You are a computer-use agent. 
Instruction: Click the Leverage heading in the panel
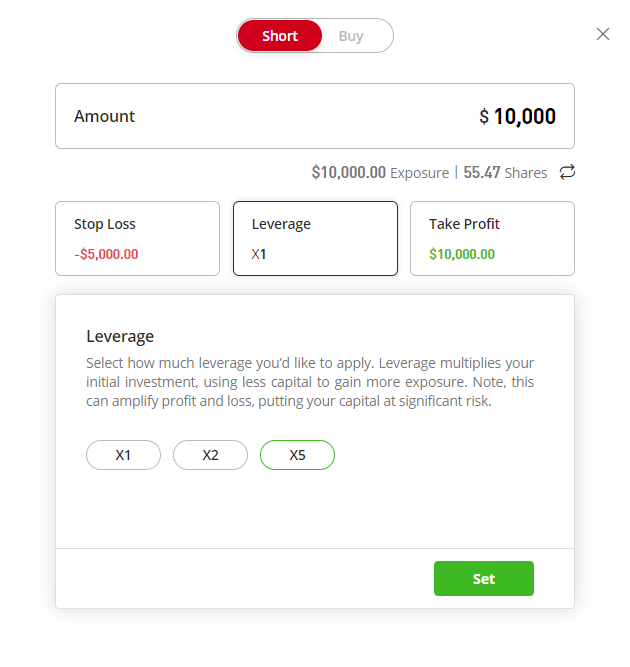click(x=120, y=336)
